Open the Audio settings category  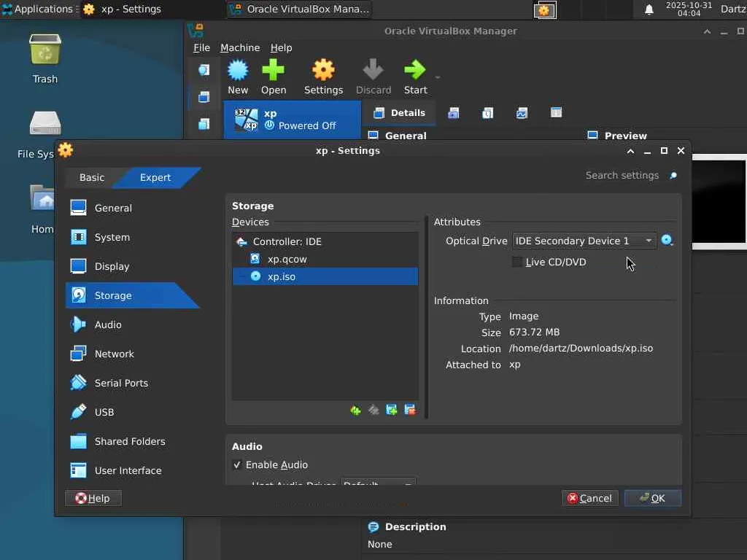tap(133, 324)
